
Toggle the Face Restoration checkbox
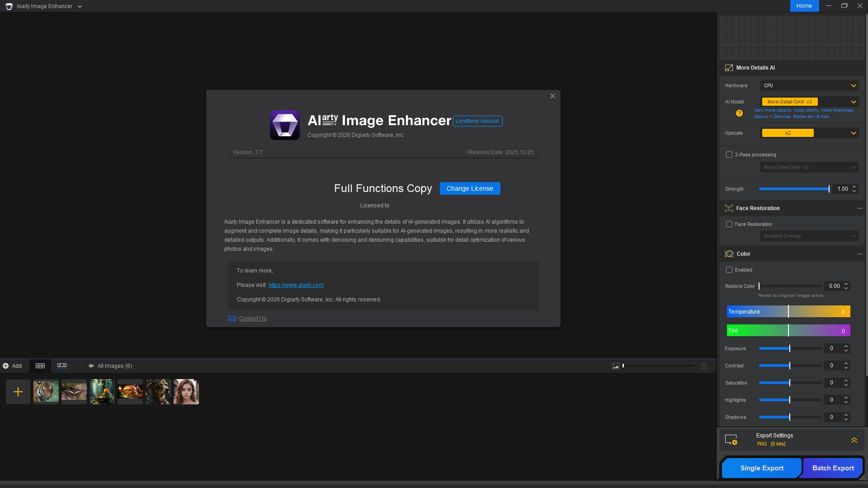[x=729, y=224]
